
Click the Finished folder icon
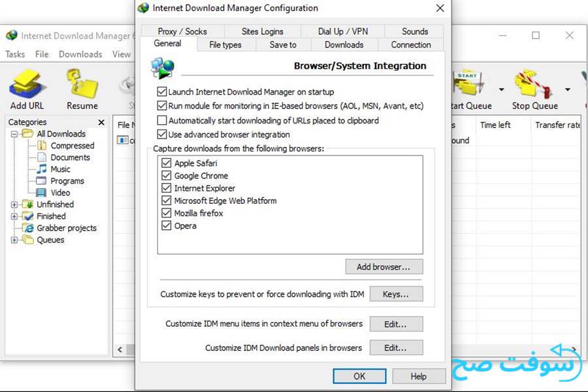point(28,216)
